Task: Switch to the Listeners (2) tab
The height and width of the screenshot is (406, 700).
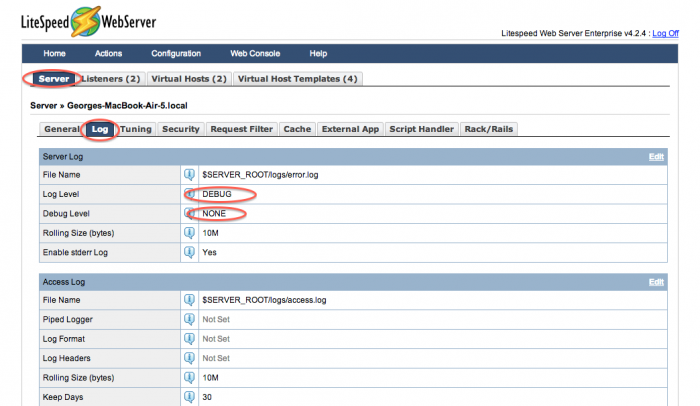Action: point(111,79)
